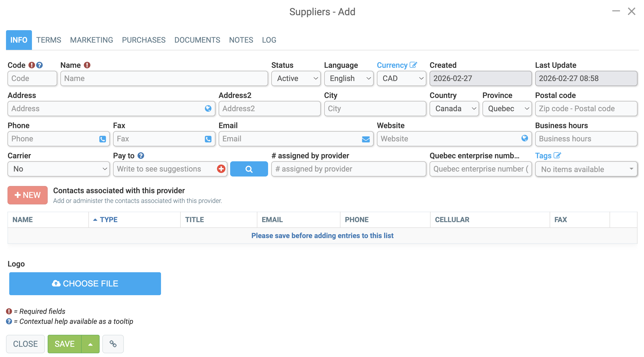Open the Province dropdown showing Quebec

pyautogui.click(x=507, y=109)
